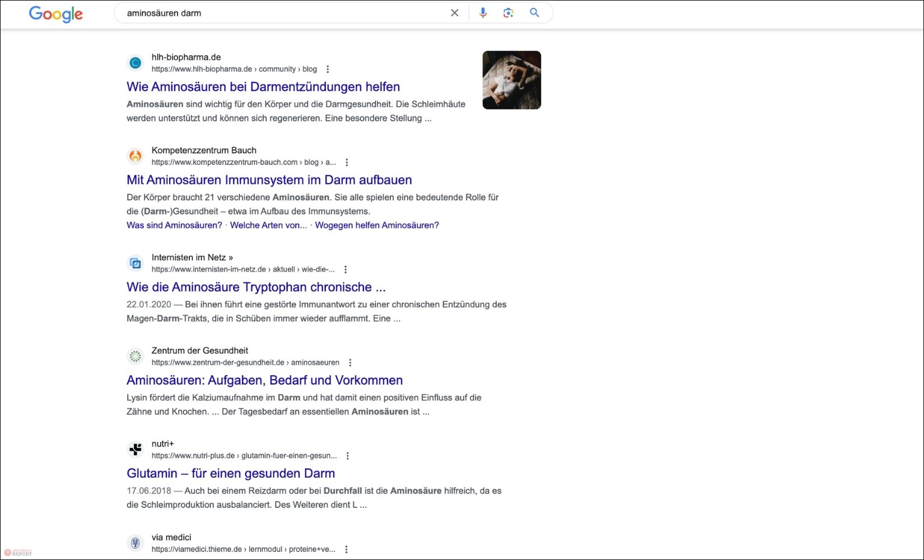924x560 pixels.
Task: Open sitelink 'Welche Arten von...'
Action: [268, 225]
